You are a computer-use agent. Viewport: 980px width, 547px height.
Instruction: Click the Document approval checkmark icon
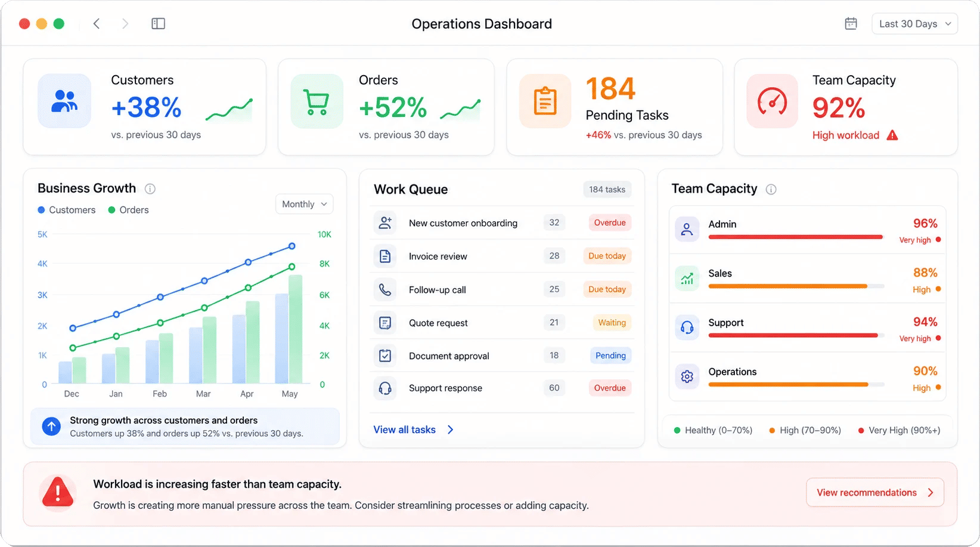pos(385,356)
